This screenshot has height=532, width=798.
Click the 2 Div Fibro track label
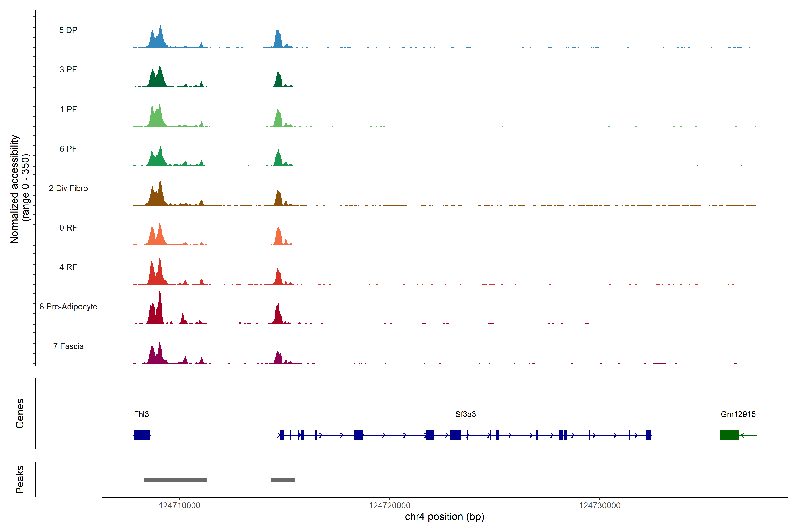(68, 188)
